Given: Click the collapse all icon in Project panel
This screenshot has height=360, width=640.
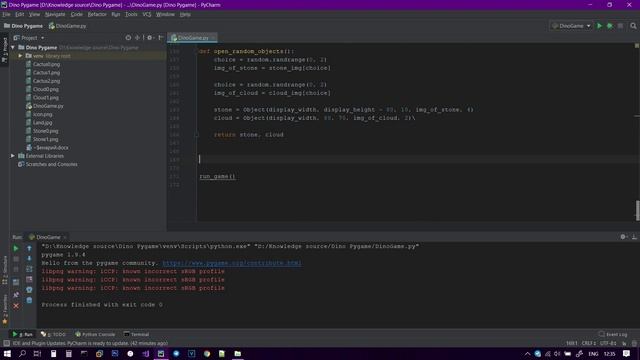Looking at the screenshot, I should coord(138,38).
